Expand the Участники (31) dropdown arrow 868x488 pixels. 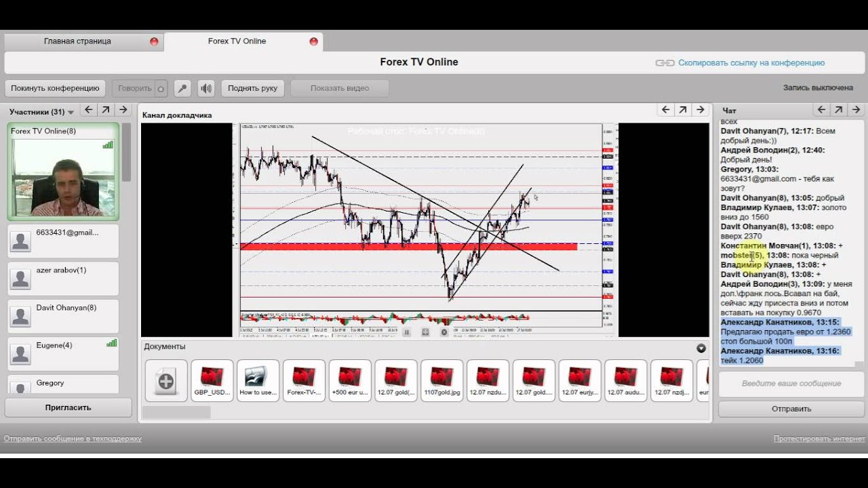click(x=71, y=113)
